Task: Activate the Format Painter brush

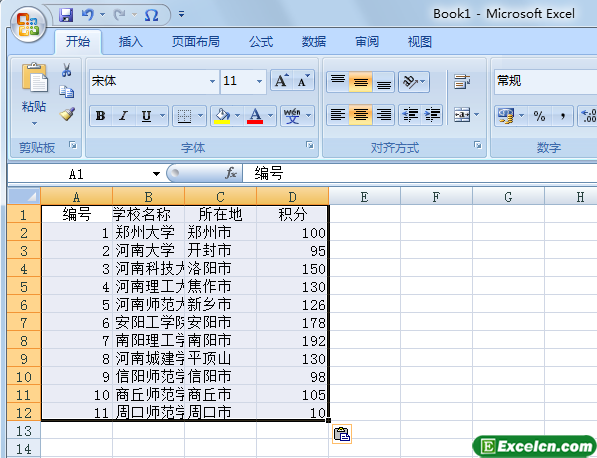Action: (x=67, y=113)
